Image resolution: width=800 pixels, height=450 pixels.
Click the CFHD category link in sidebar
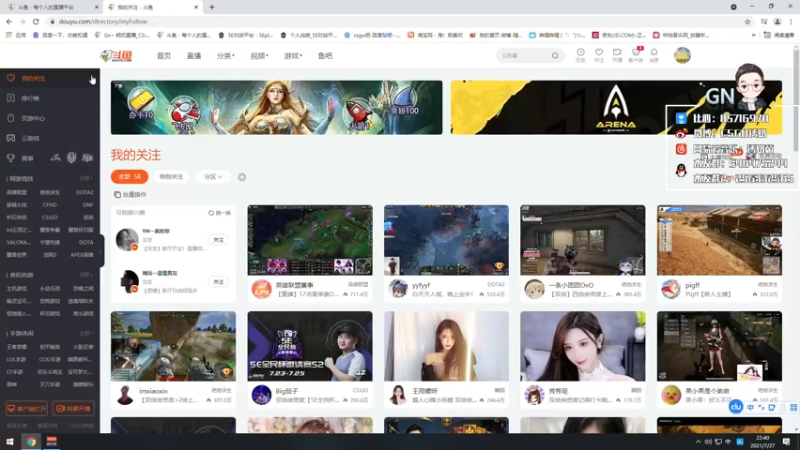point(50,205)
